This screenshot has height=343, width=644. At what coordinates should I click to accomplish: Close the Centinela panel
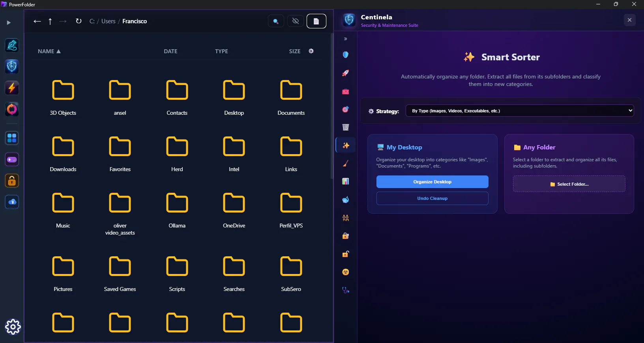click(x=630, y=20)
